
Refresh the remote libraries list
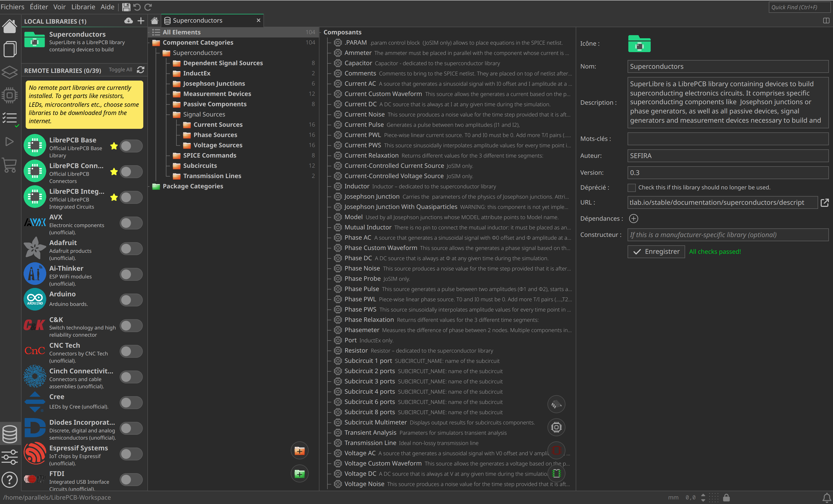(x=141, y=70)
